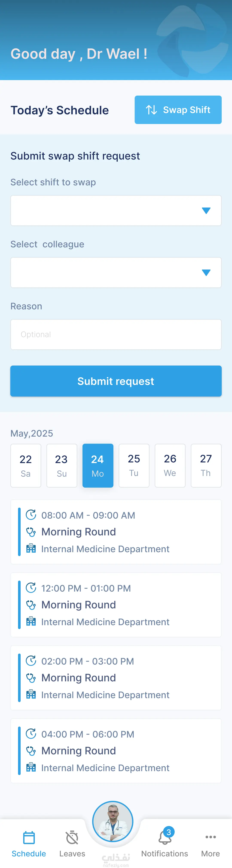Focus the Reason optional text field
The image size is (232, 868).
(116, 335)
